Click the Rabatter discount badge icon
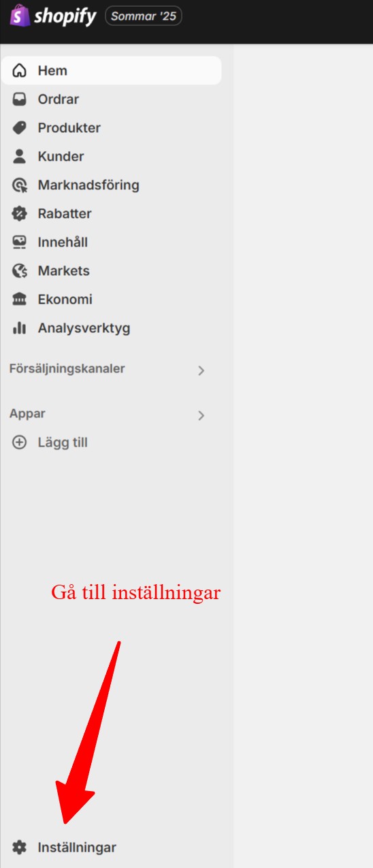The width and height of the screenshot is (373, 868). (20, 214)
